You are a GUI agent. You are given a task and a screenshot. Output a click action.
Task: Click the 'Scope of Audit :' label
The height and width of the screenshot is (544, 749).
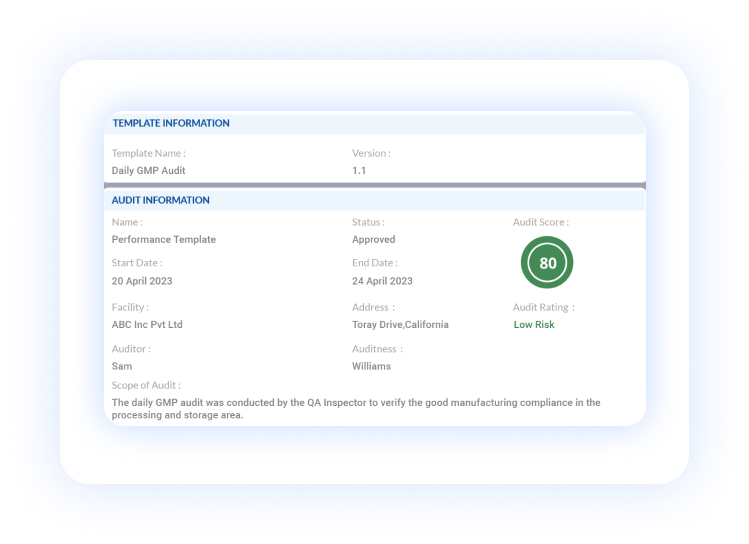(146, 385)
